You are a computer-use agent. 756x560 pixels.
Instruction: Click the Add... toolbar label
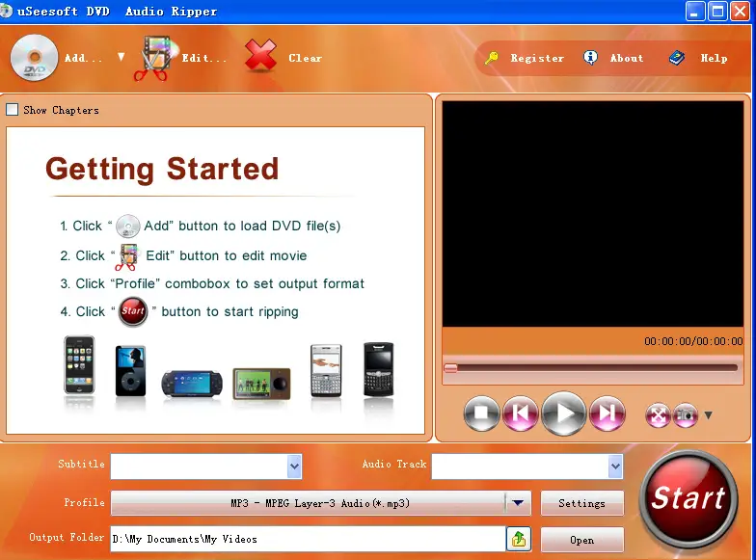[83, 58]
